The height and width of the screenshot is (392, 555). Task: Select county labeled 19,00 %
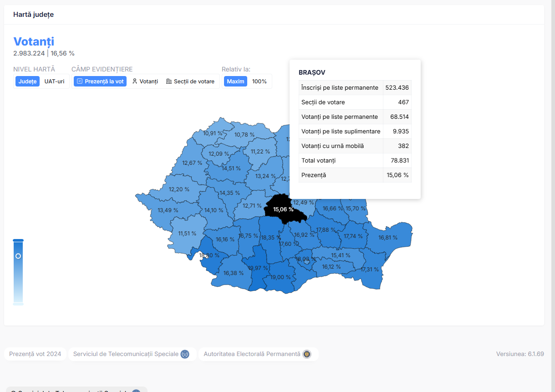pos(280,277)
